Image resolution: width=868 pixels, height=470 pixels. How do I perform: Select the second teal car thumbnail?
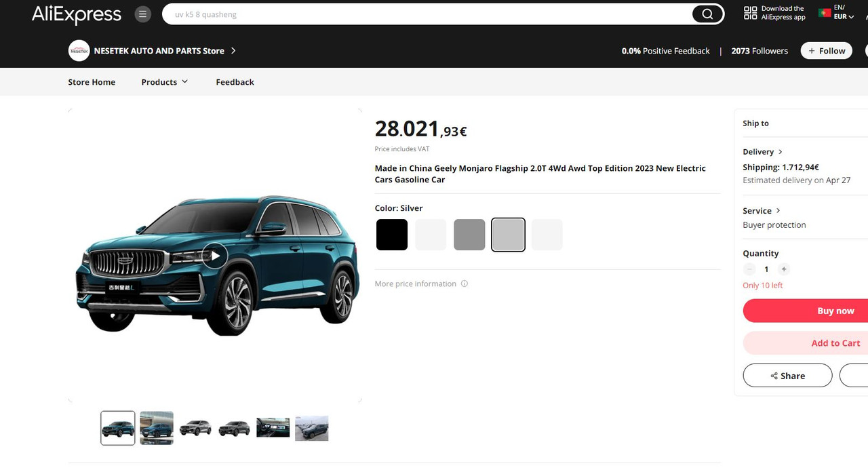157,428
